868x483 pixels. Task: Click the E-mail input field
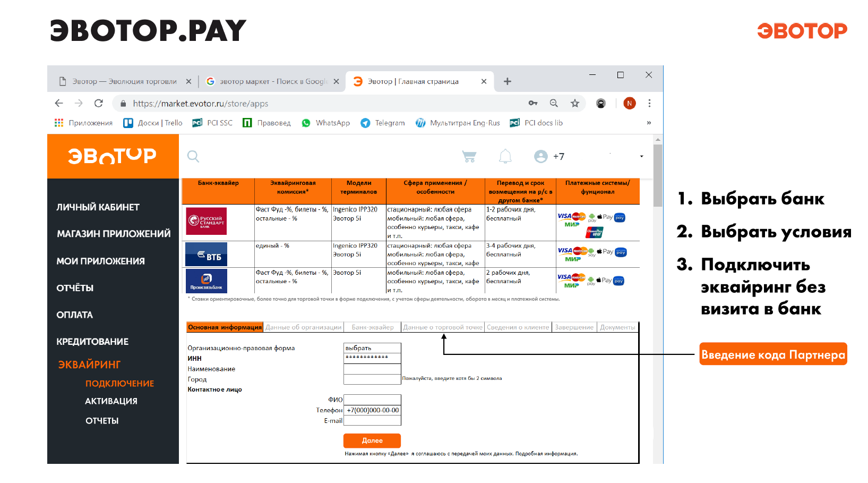click(x=372, y=421)
